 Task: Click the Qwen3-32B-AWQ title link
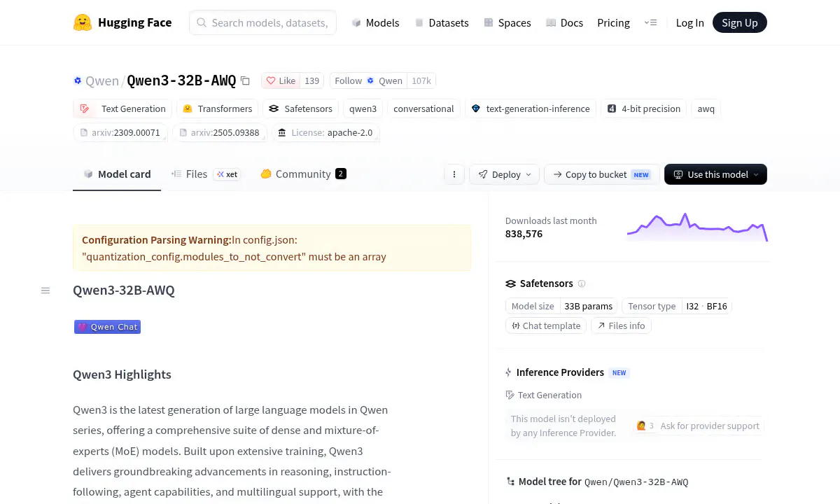tap(181, 80)
